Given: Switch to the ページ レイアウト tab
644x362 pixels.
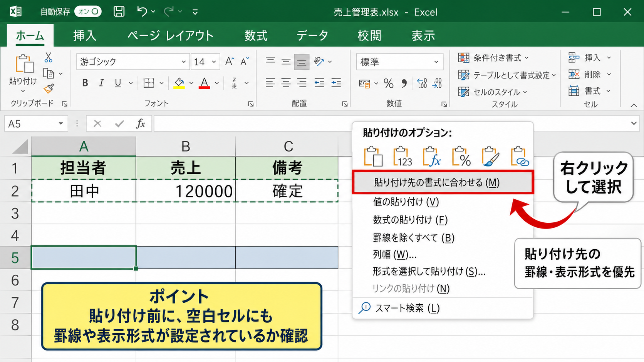Looking at the screenshot, I should click(170, 35).
